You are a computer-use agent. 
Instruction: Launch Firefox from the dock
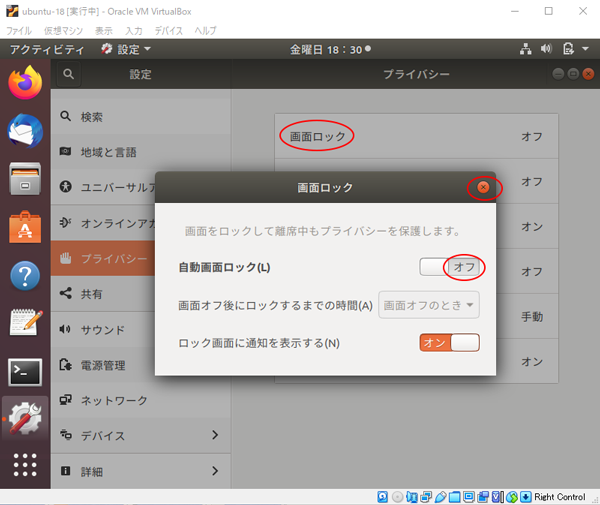tap(25, 82)
